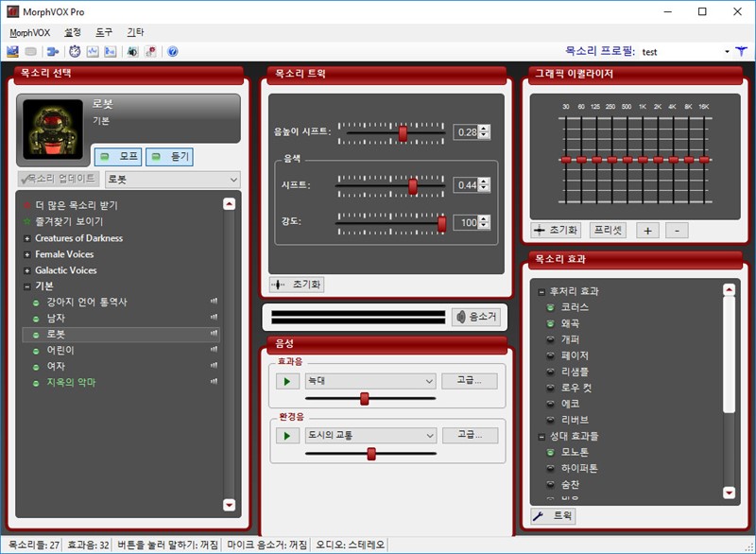The width and height of the screenshot is (756, 554).
Task: Toggle the 모프 morph button
Action: pyautogui.click(x=118, y=156)
